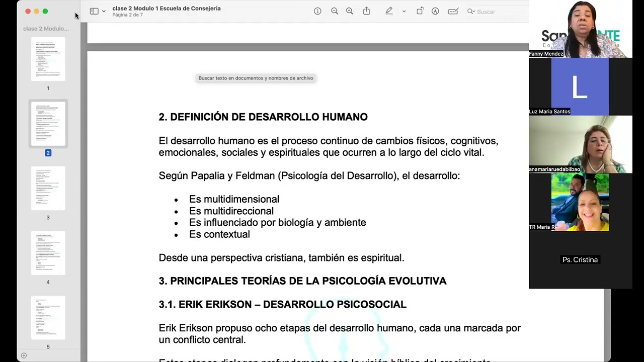
Task: Click the bullet 'Es multidireccional'
Action: click(x=231, y=211)
